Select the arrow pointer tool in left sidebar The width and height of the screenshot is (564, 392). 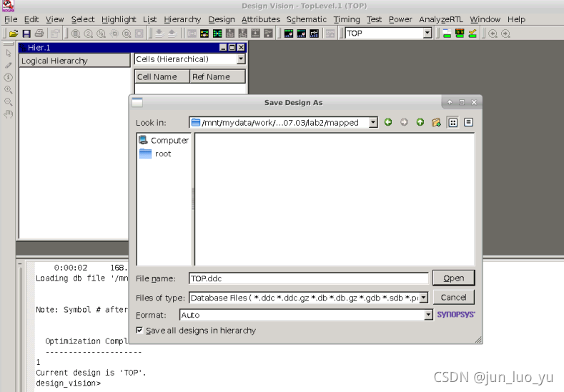tap(9, 53)
